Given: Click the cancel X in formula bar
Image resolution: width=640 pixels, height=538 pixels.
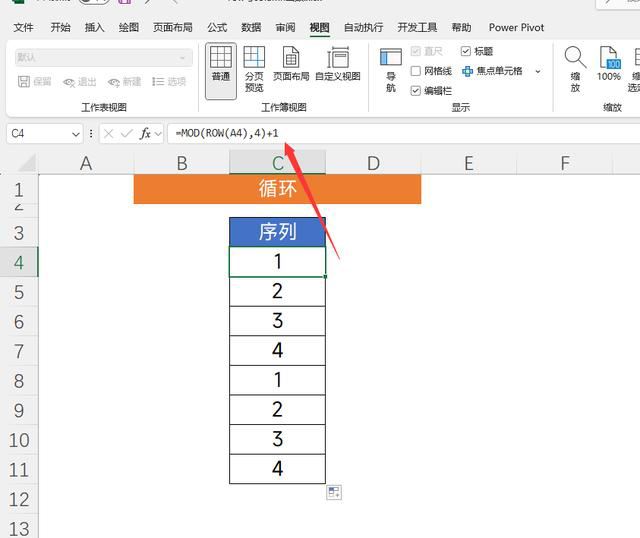Looking at the screenshot, I should 109,133.
